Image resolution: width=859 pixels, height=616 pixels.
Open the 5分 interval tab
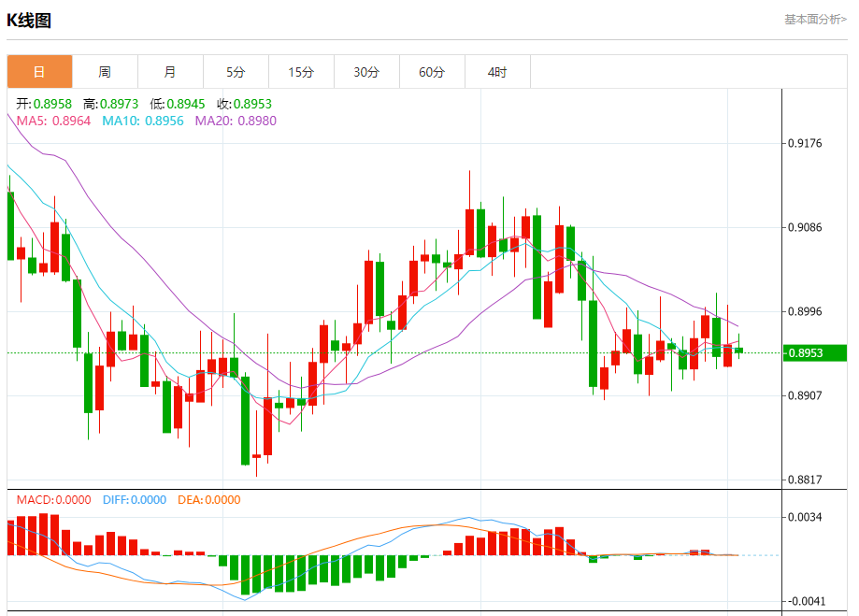(x=236, y=71)
